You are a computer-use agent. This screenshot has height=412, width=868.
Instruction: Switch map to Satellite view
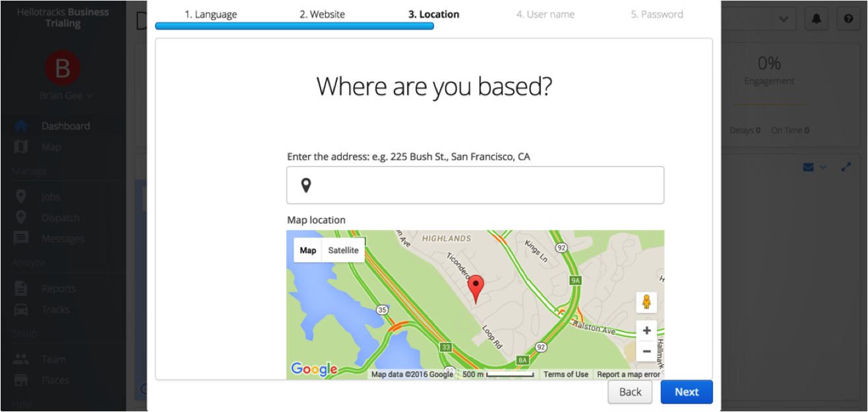coord(343,250)
